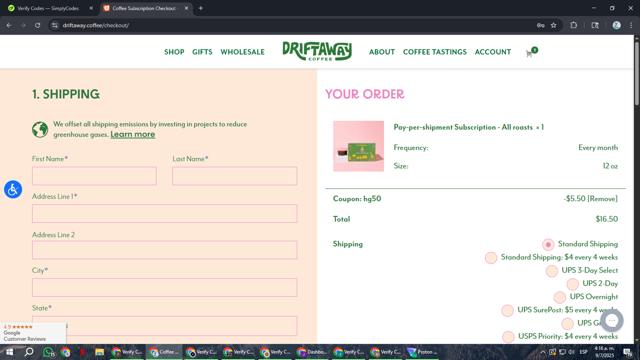Reload the page with refresh icon
The image size is (640, 360).
pos(38,25)
